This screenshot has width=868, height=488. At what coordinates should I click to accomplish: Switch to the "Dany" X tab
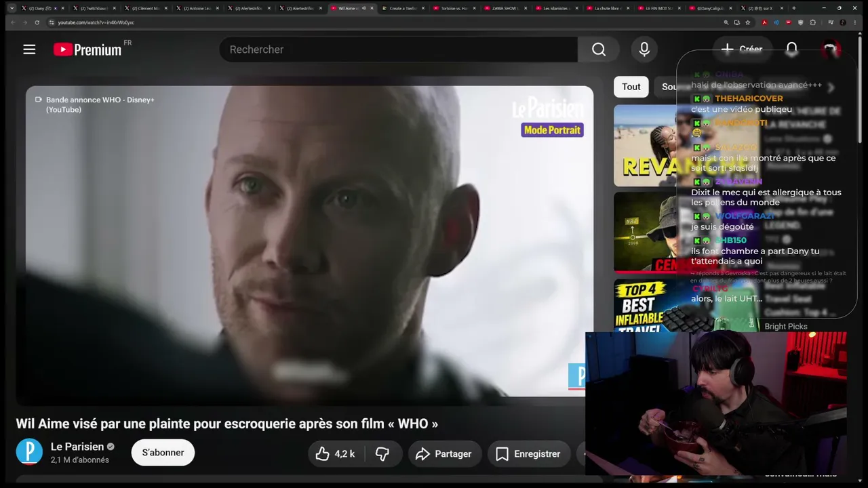tap(41, 8)
